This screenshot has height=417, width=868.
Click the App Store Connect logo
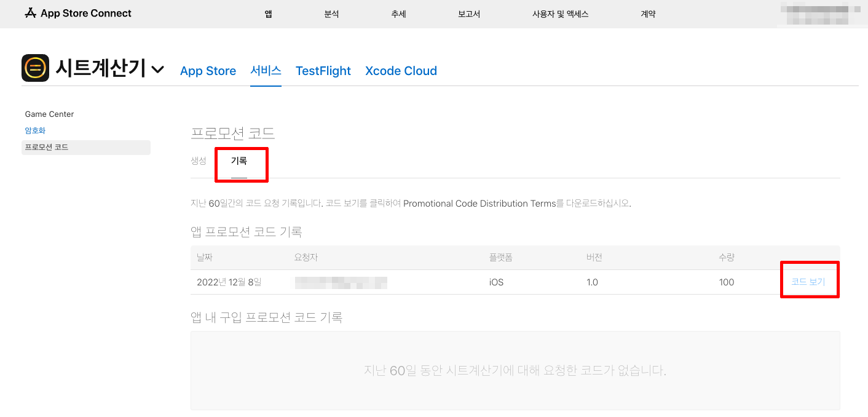(78, 13)
